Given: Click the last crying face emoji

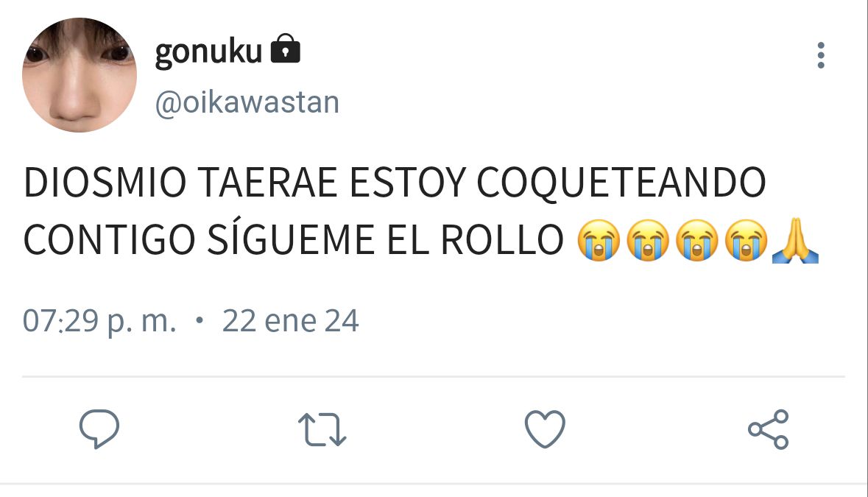Looking at the screenshot, I should [x=747, y=240].
